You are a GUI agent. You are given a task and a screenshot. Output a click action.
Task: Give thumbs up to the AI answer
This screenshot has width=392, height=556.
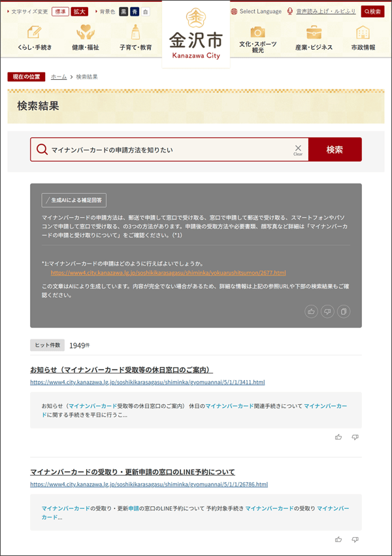tap(311, 311)
